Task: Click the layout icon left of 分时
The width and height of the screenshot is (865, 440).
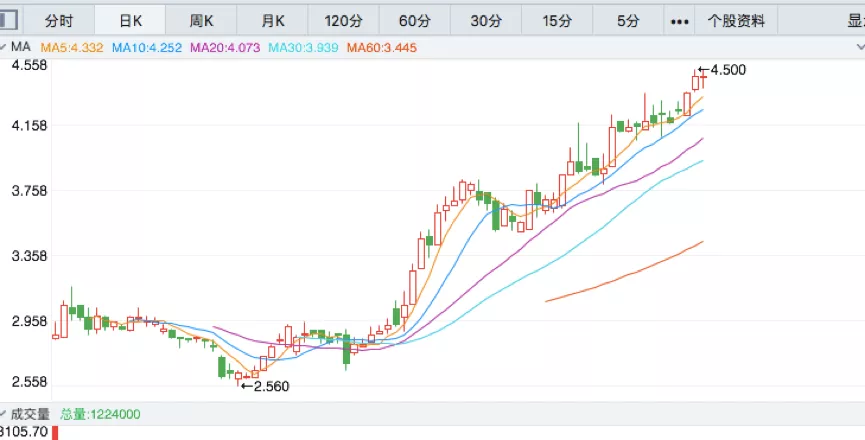Action: (x=8, y=21)
